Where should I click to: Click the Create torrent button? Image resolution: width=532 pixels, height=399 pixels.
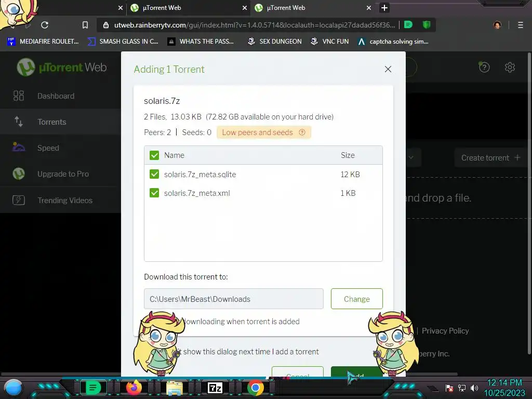pos(490,158)
